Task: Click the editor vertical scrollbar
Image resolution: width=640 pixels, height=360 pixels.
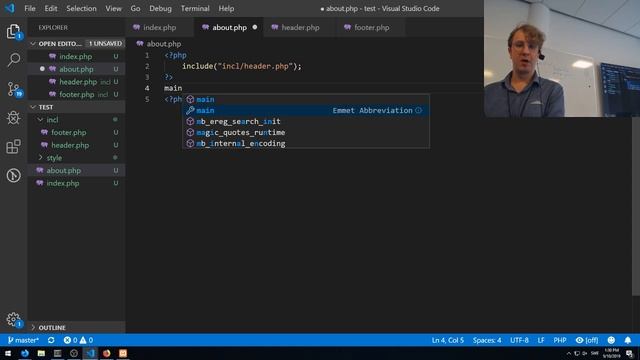Action: coord(636,206)
